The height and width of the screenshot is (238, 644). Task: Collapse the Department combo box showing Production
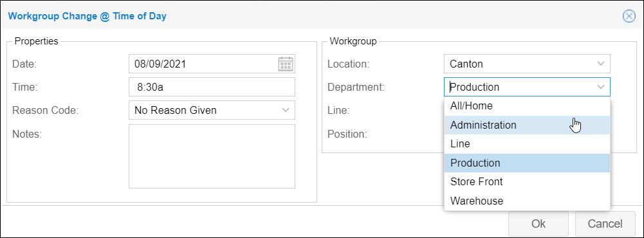527,87
